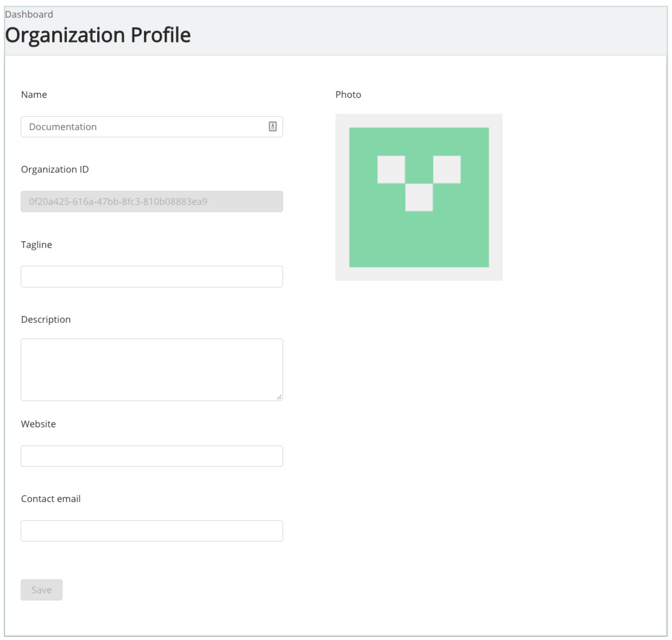672x640 pixels.
Task: Focus the Name field containing Documentation
Action: click(x=143, y=126)
